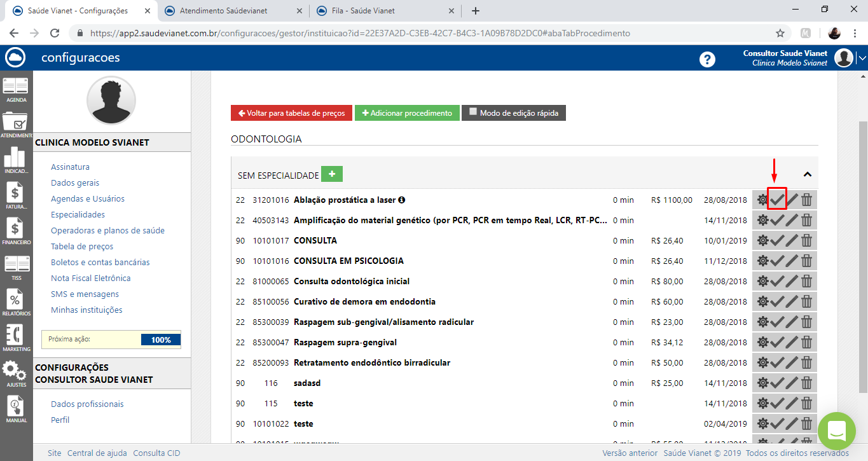Click the user avatar in the header
The width and height of the screenshot is (868, 461).
pyautogui.click(x=844, y=58)
